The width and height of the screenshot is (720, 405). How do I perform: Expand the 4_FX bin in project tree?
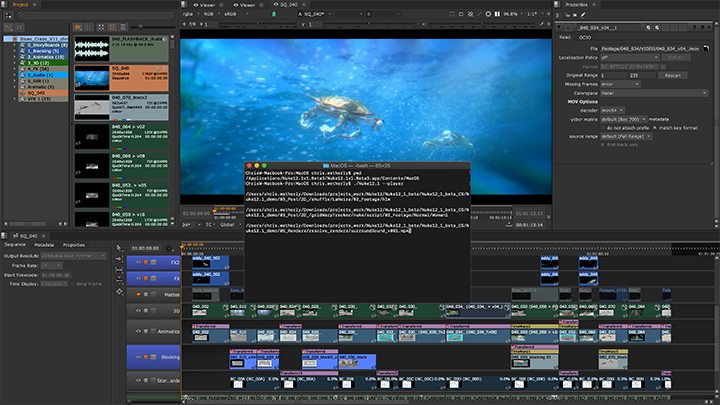[x=15, y=70]
